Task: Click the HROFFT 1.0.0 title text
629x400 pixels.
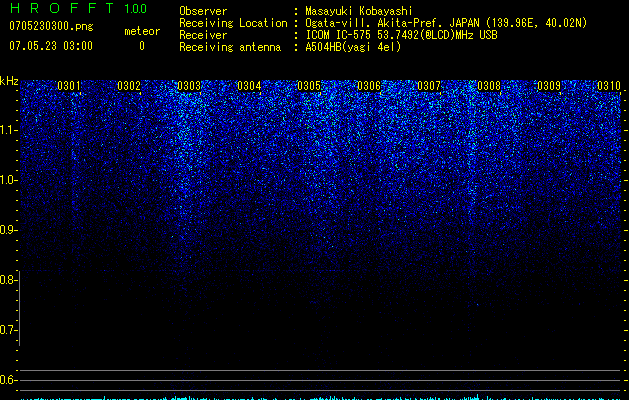Action: click(x=78, y=8)
